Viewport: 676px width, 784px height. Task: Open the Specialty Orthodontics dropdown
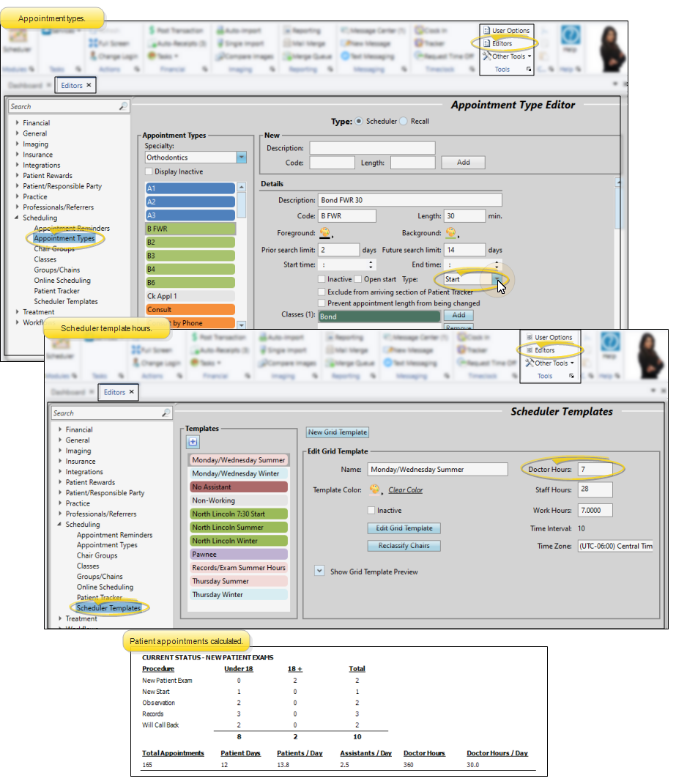click(241, 158)
